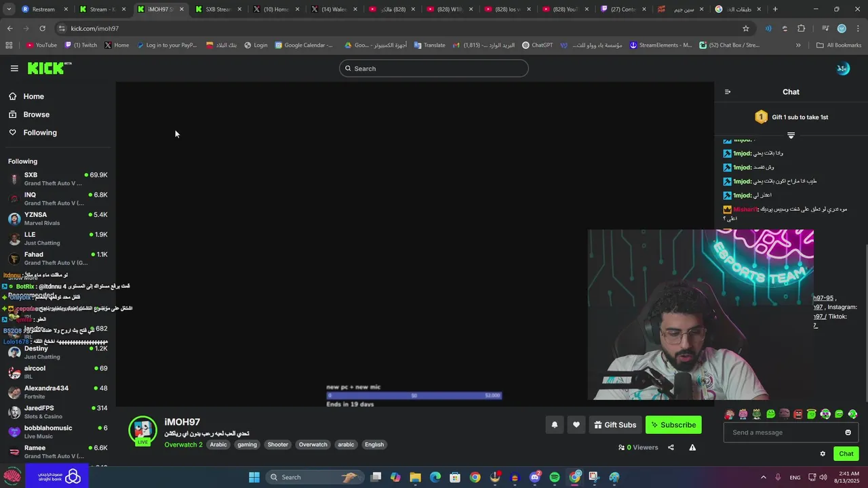Send message with the Chat button
Image resolution: width=868 pixels, height=488 pixels.
[846, 454]
